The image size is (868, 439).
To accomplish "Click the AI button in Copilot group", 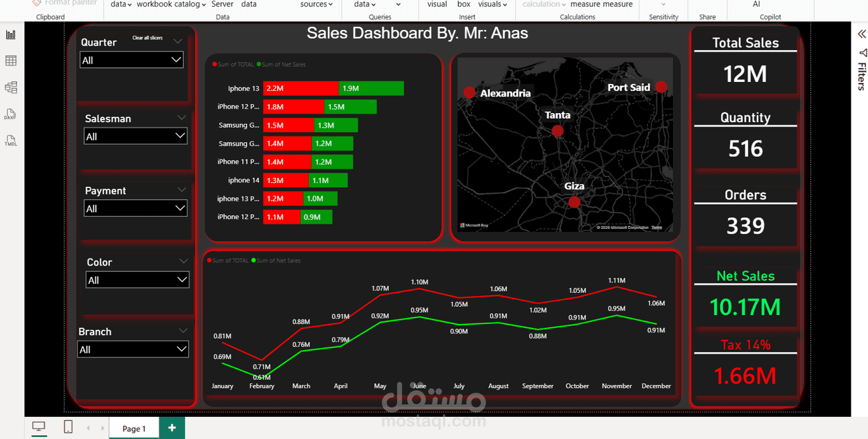I will click(756, 4).
